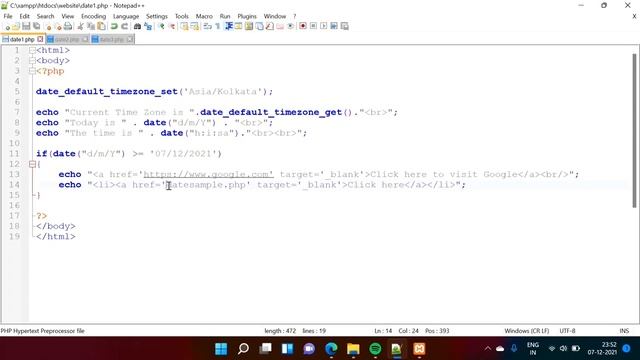
Task: Start macro recording with the red record icon
Action: coord(303,27)
